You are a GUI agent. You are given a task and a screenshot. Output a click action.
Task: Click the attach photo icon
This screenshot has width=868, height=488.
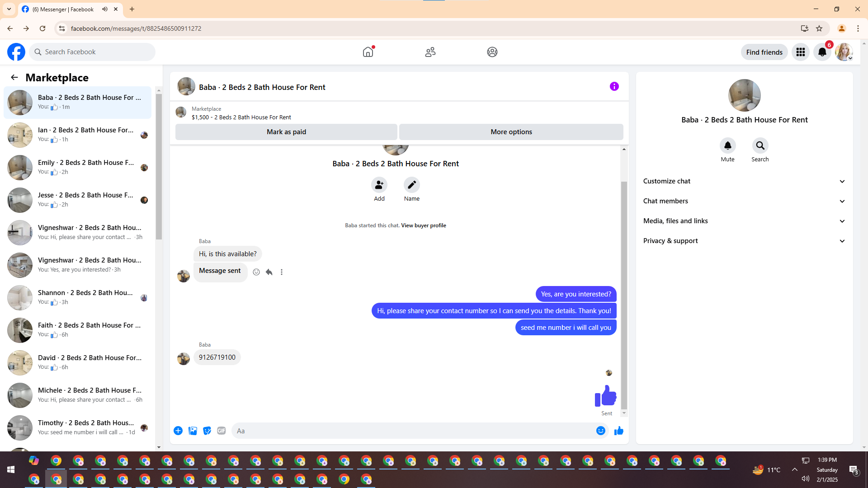[x=193, y=431]
